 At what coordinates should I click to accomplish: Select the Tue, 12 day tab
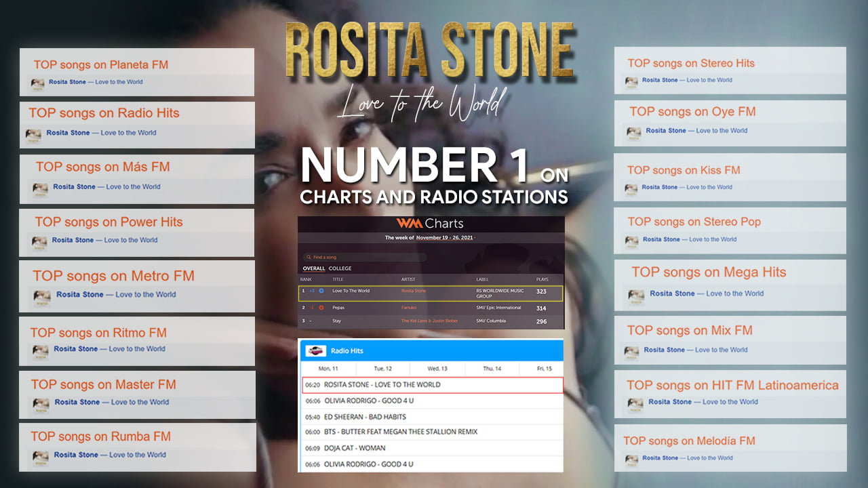pos(383,369)
